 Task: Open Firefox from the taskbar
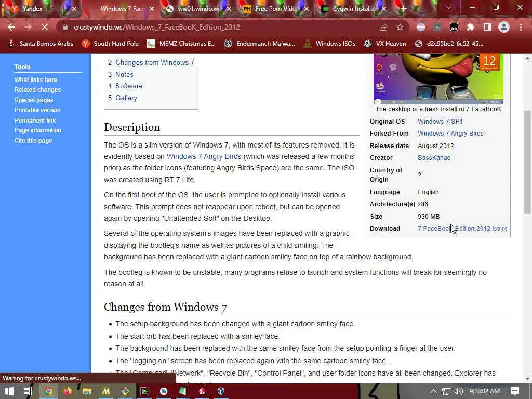(x=68, y=391)
